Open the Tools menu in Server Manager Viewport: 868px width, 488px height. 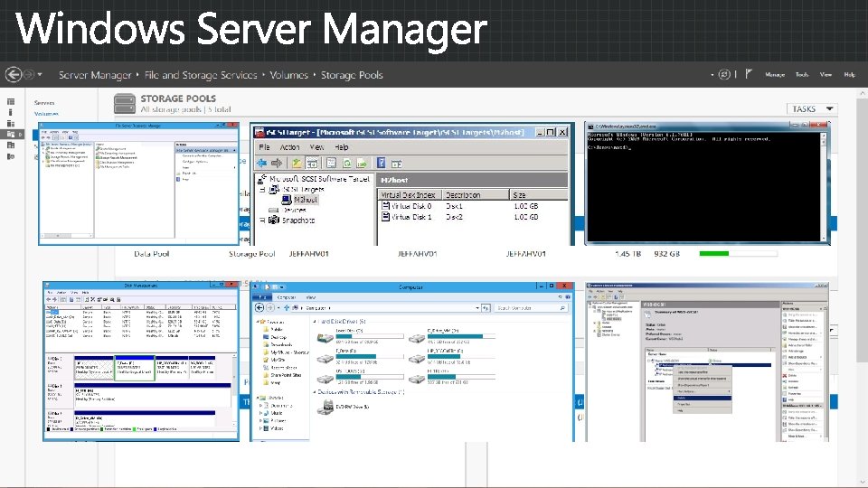tap(802, 75)
